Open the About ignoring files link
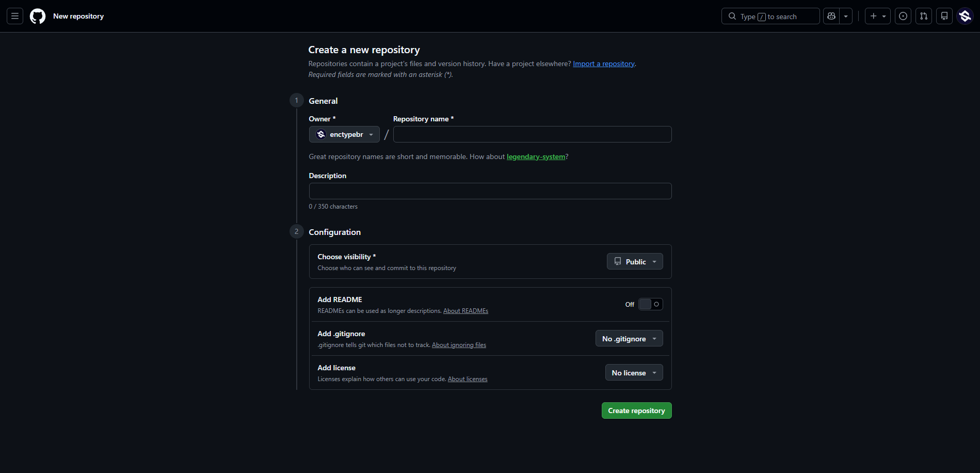The height and width of the screenshot is (473, 980). click(x=459, y=345)
